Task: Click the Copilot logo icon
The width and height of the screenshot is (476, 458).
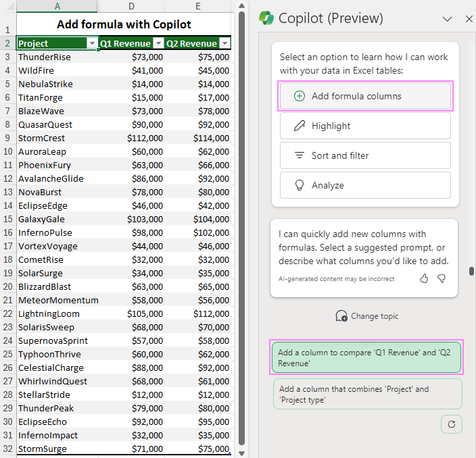Action: pyautogui.click(x=266, y=18)
